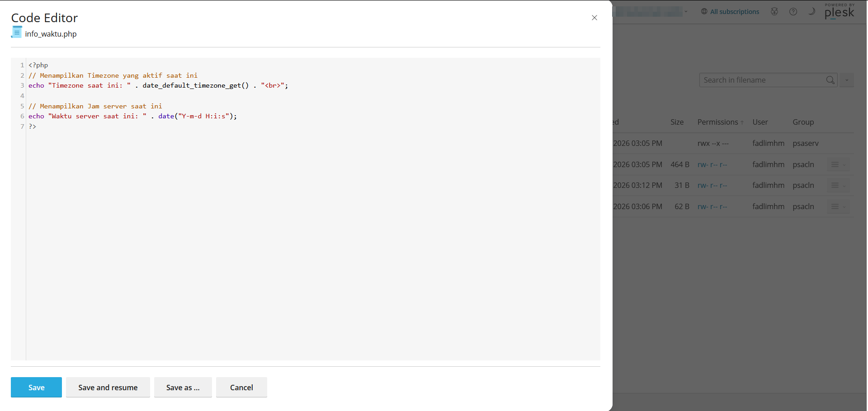Expand the subscription selector chevron at top
This screenshot has width=868, height=411.
[x=686, y=11]
